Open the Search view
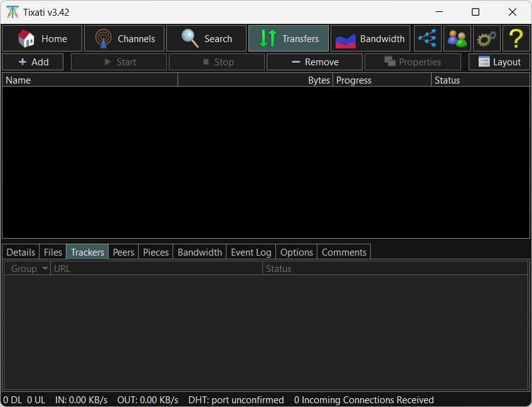The width and height of the screenshot is (532, 407). (206, 38)
